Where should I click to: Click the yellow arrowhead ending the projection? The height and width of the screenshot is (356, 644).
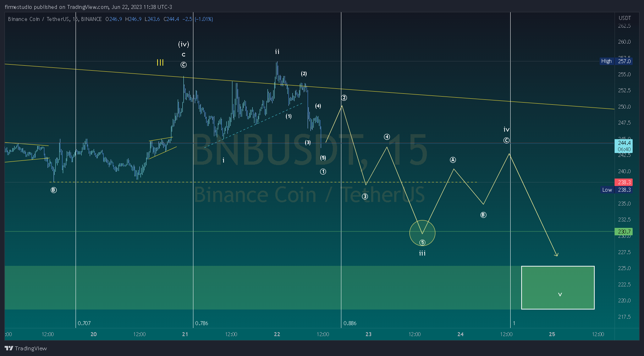pos(556,254)
